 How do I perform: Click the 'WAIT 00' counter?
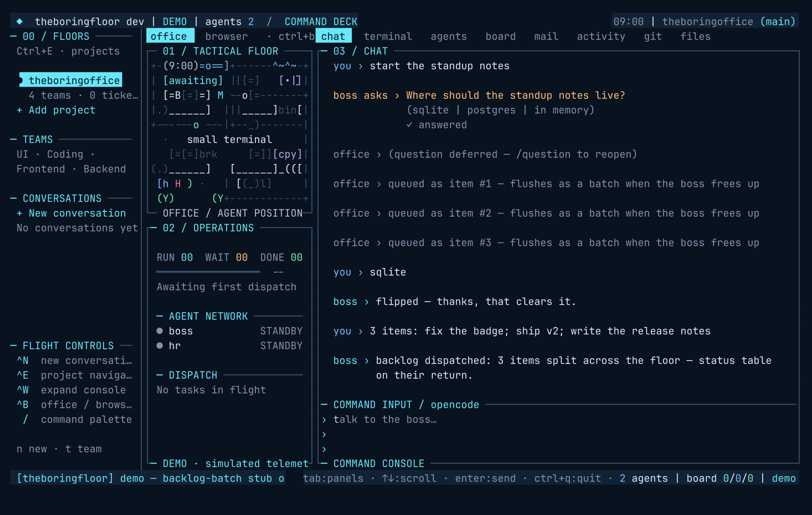(x=227, y=257)
